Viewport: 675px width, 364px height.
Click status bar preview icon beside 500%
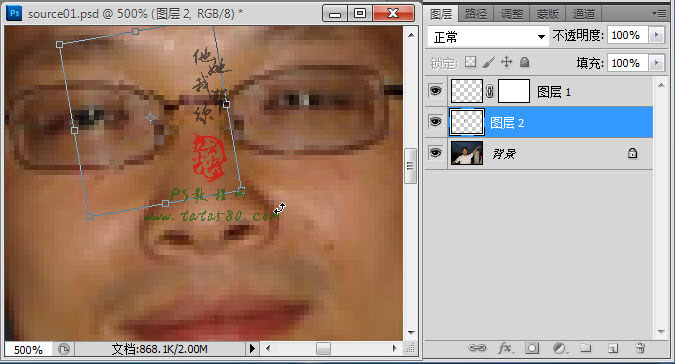point(64,349)
